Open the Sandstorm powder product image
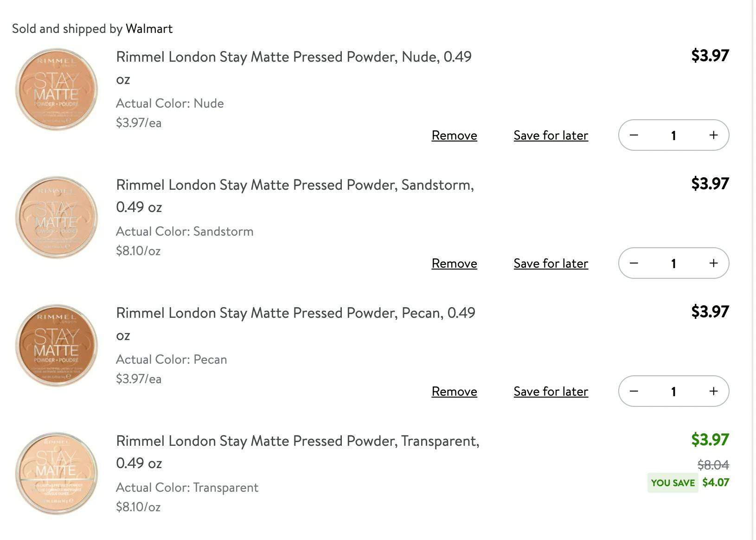Viewport: 756px width, 540px height. click(x=57, y=218)
